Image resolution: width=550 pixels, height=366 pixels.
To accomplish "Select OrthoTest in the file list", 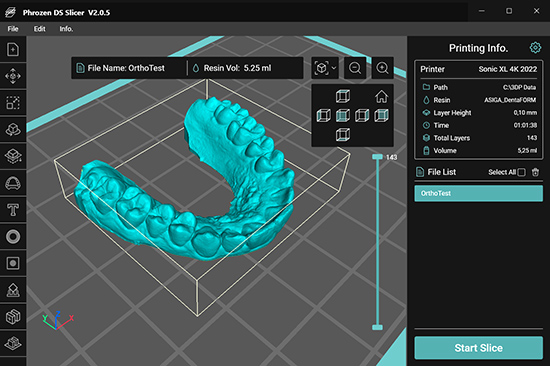I will tap(478, 193).
